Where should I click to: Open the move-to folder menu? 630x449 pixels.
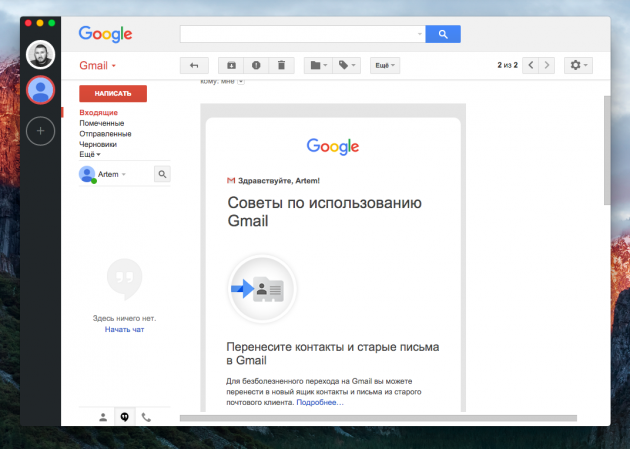click(x=319, y=65)
